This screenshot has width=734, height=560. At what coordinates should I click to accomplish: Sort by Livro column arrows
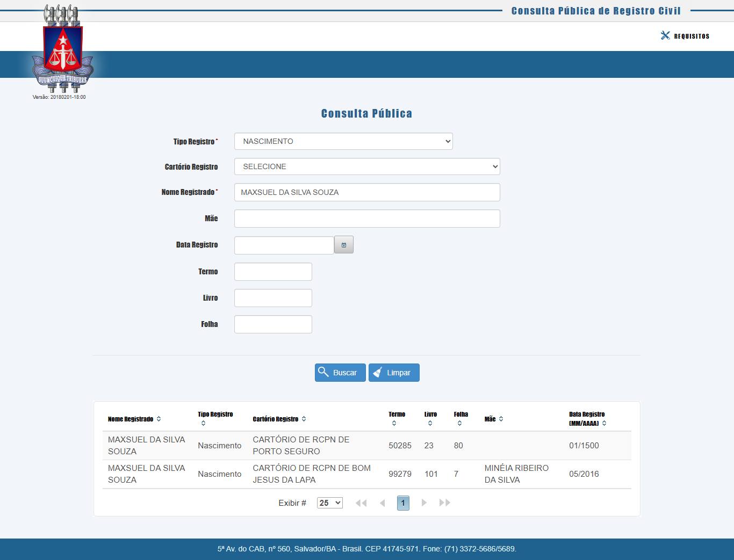click(x=430, y=424)
